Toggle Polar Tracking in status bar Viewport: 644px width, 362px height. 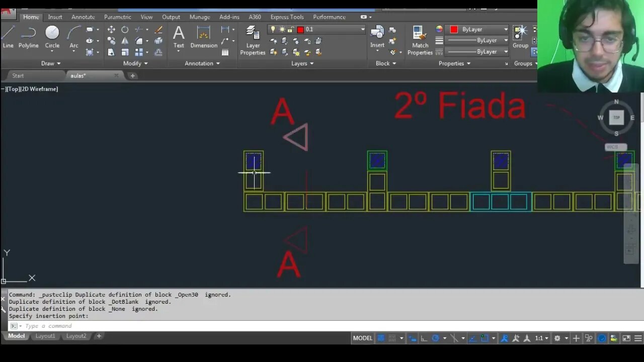point(436,338)
